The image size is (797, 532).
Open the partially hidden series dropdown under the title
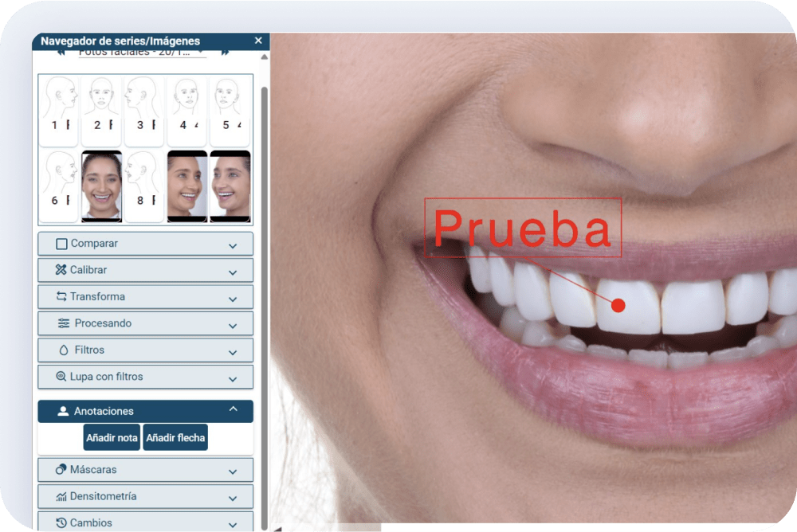click(x=143, y=53)
